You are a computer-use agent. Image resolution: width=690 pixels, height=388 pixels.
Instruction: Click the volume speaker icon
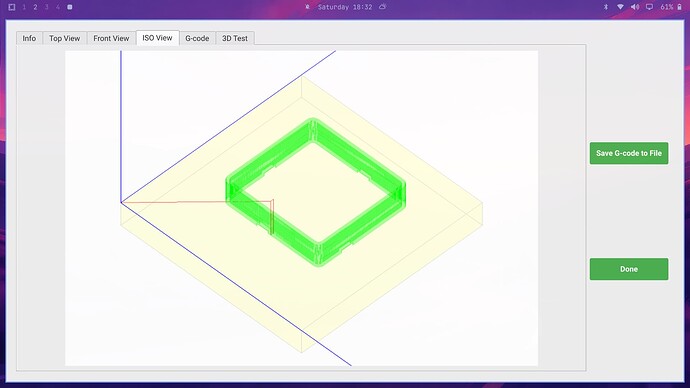635,7
